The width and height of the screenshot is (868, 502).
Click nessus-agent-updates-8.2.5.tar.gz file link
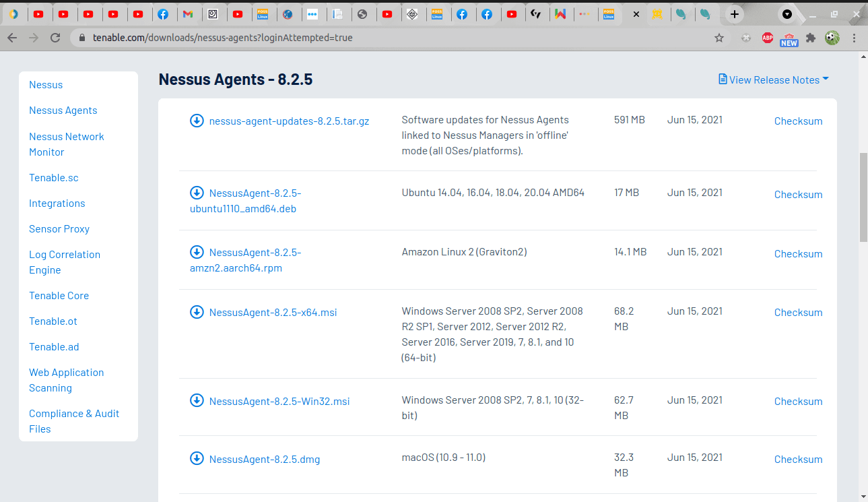coord(289,121)
